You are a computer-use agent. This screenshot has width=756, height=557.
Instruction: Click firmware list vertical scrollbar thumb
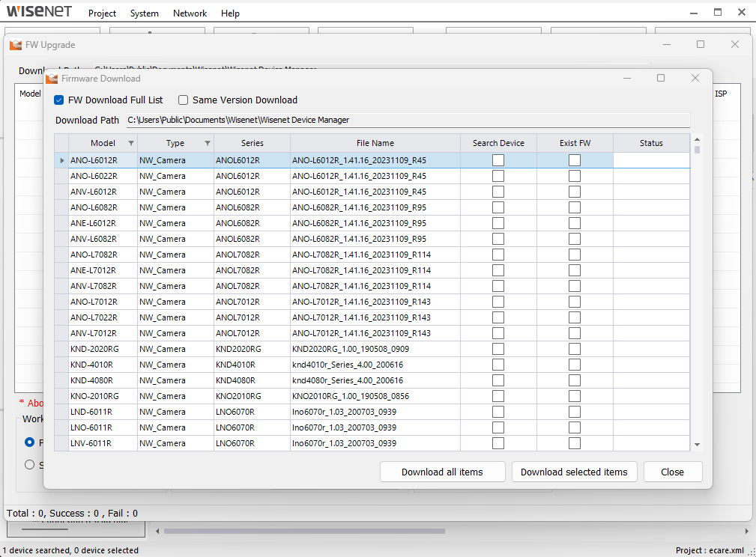(697, 150)
